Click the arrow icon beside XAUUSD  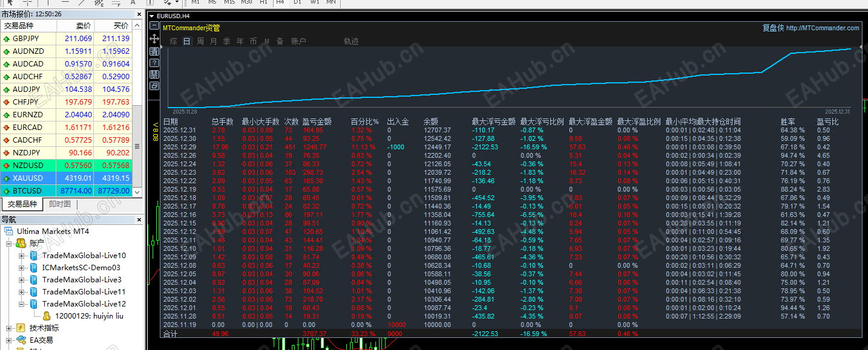(x=7, y=178)
